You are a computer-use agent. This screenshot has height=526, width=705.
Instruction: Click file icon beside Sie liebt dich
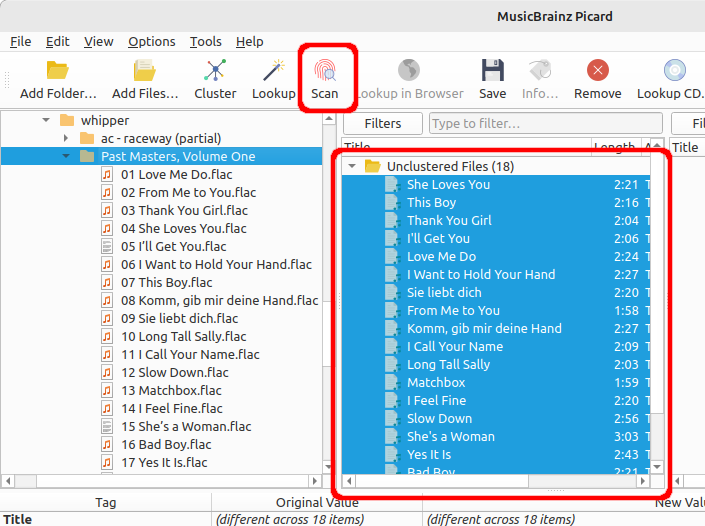(392, 293)
